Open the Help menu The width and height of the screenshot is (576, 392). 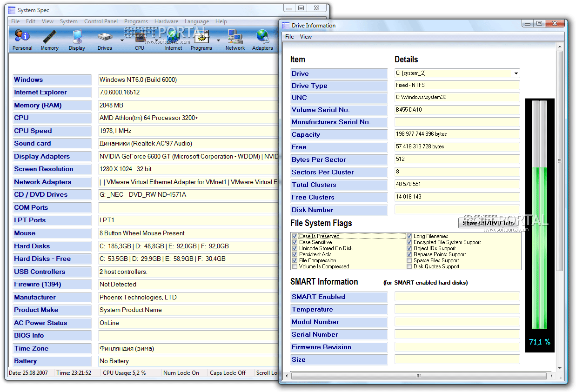tap(221, 21)
